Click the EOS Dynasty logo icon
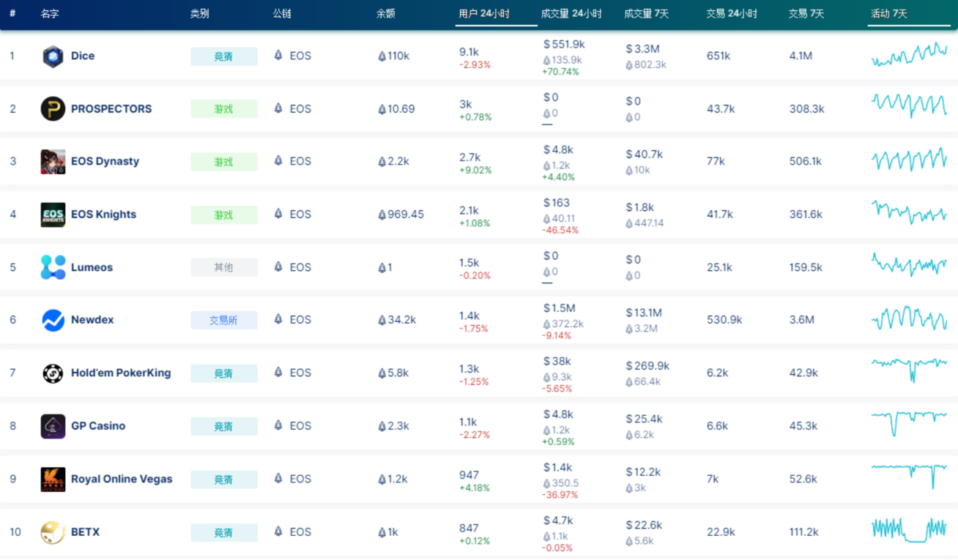958x560 pixels. (x=53, y=162)
